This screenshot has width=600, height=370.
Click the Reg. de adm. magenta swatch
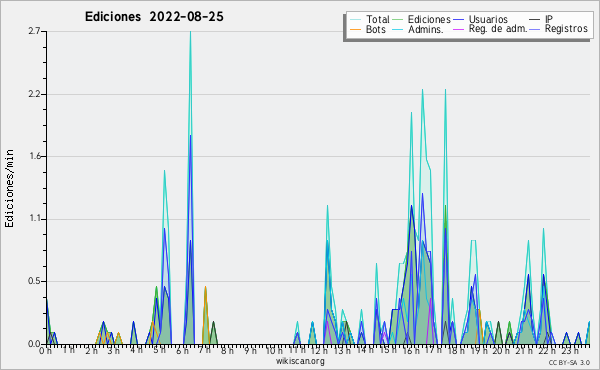(458, 29)
